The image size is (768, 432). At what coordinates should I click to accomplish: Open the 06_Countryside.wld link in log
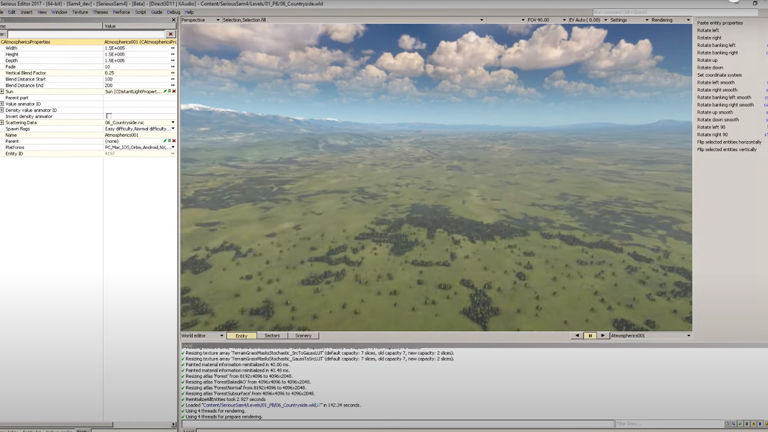click(x=262, y=405)
